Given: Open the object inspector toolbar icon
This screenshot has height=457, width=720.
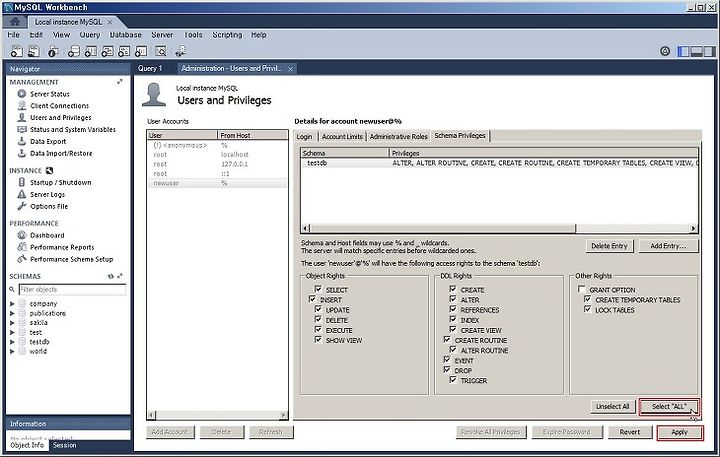Looking at the screenshot, I should click(53, 51).
